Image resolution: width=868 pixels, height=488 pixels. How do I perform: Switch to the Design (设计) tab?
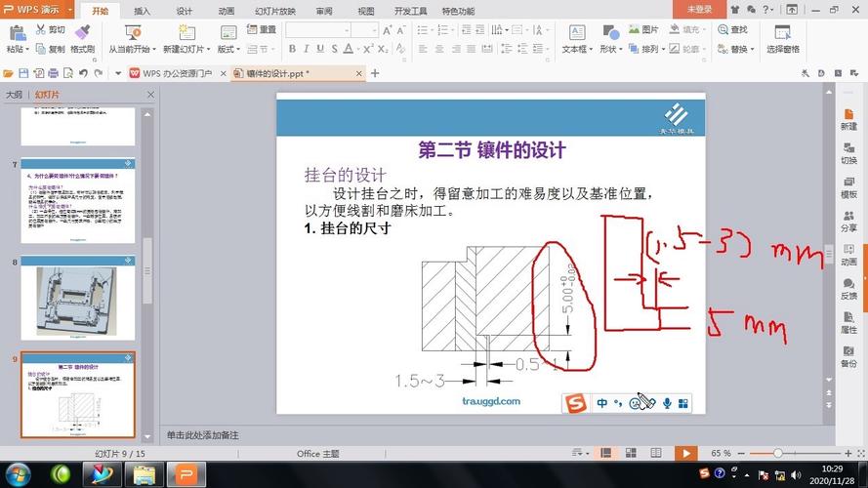pos(184,11)
